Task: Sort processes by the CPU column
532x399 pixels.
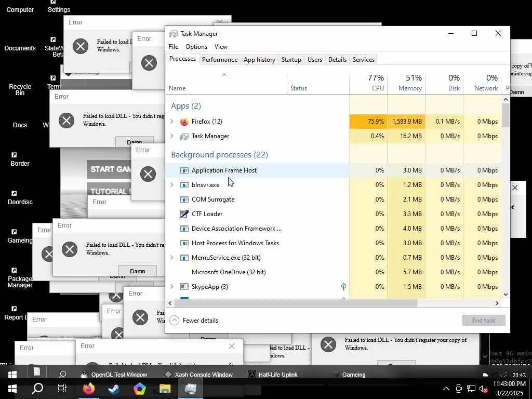Action: (x=368, y=83)
